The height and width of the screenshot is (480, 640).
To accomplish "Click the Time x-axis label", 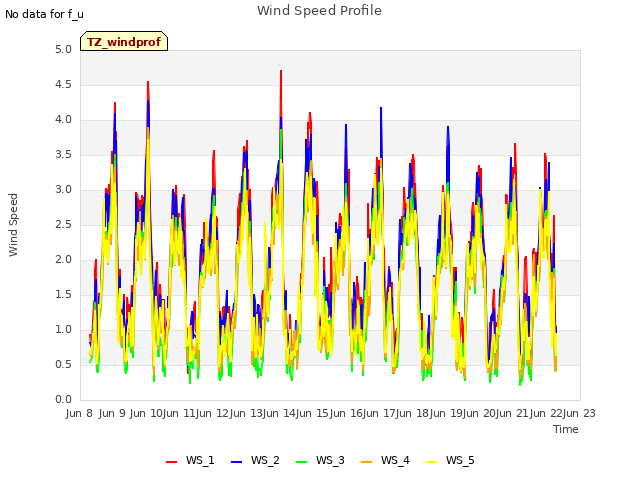I will [566, 429].
